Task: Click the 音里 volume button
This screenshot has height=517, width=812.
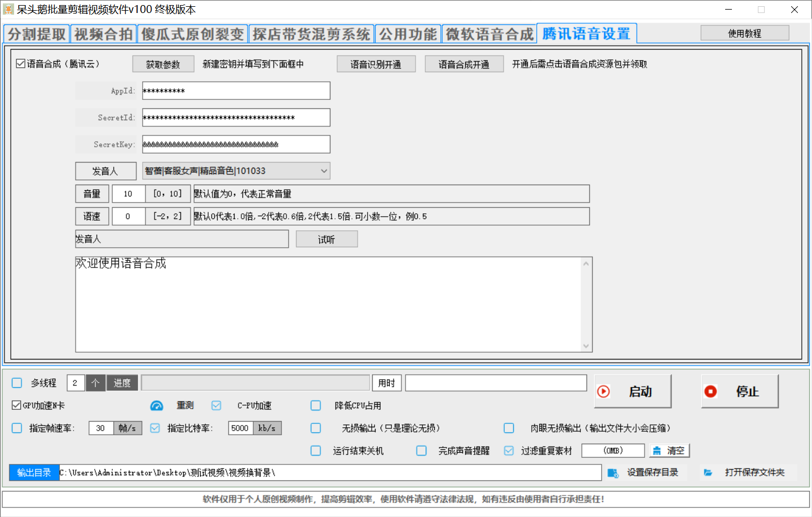Action: tap(92, 194)
